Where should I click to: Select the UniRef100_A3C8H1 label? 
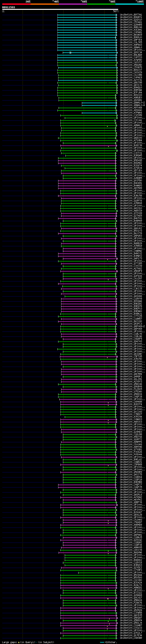pos(131,30)
